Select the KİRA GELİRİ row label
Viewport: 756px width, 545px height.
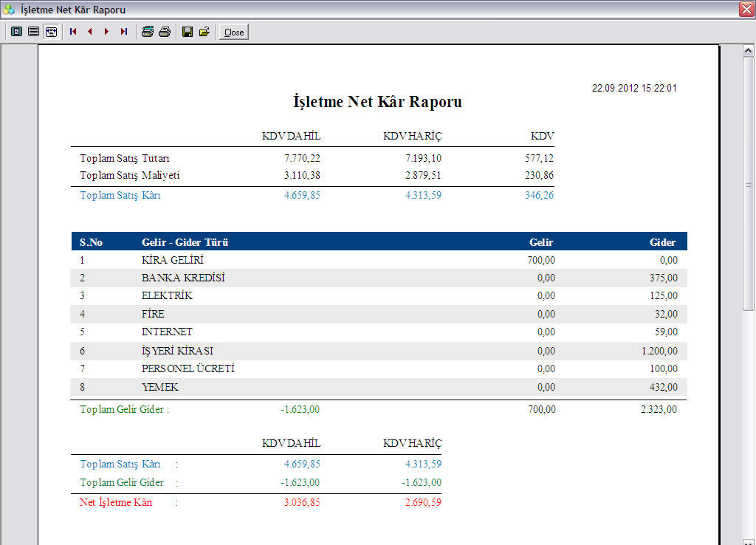pos(173,260)
